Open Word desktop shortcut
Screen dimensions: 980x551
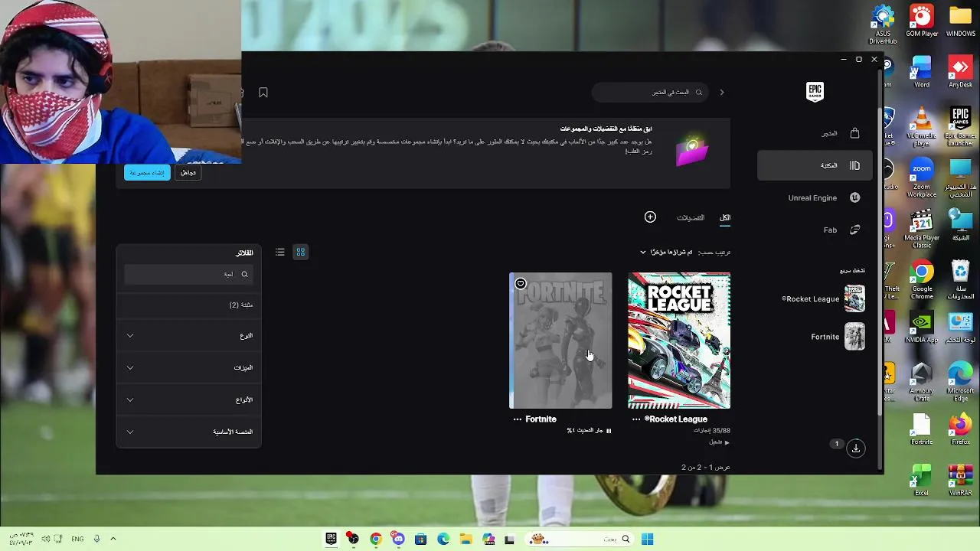coord(922,72)
